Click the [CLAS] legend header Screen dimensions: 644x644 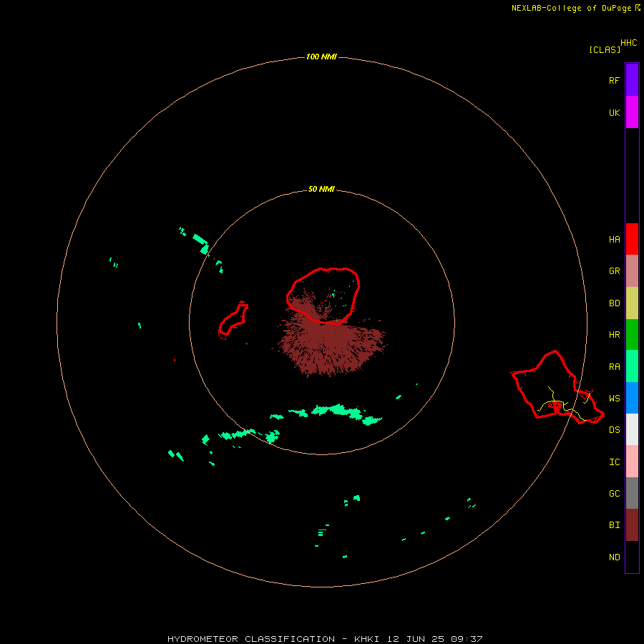click(x=605, y=49)
